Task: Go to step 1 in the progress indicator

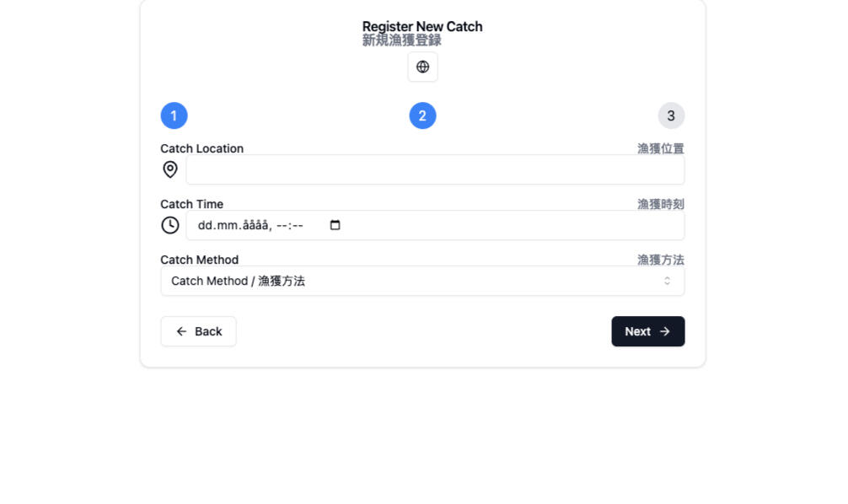Action: [174, 115]
